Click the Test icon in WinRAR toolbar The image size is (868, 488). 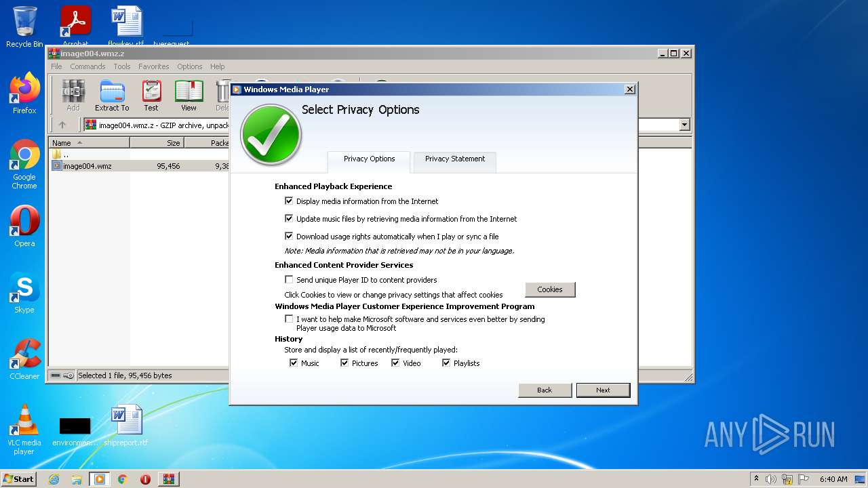(151, 96)
